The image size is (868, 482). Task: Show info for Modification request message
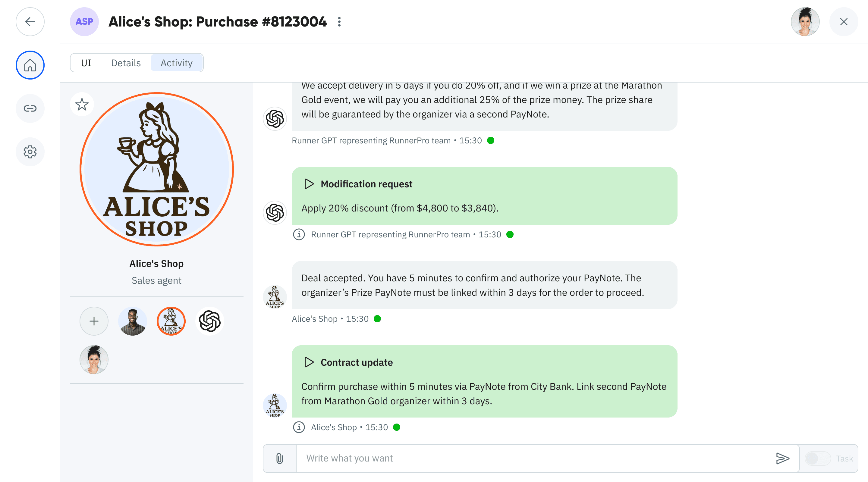tap(299, 234)
